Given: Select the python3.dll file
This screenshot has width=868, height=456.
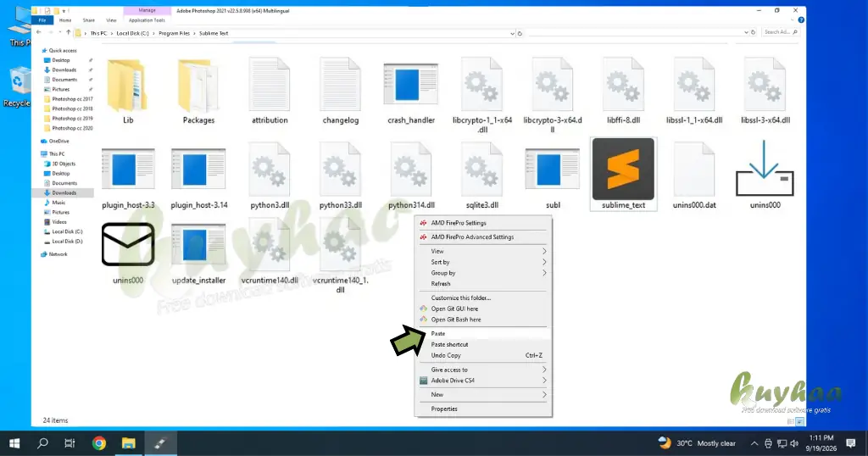Looking at the screenshot, I should click(x=270, y=175).
